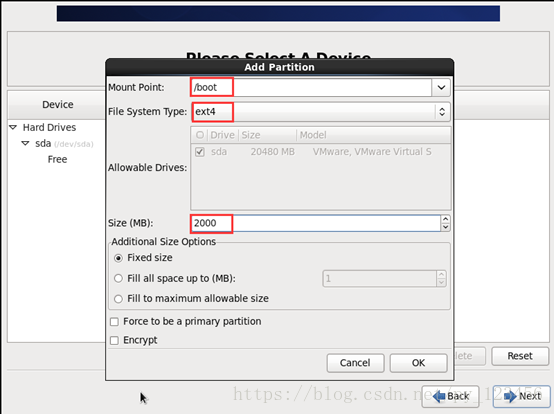Select Fill all space up to (MB)
Screen dimensions: 554x414
[119, 278]
